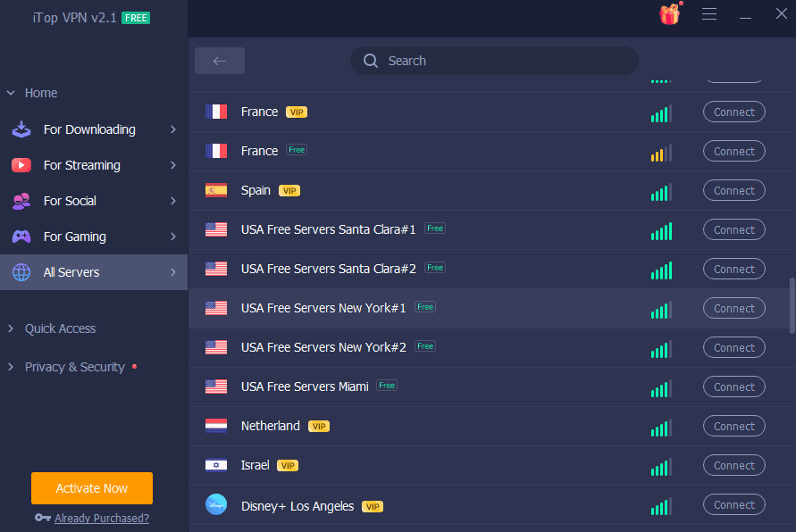Click the search magnifier icon
The image size is (796, 532).
coord(371,61)
